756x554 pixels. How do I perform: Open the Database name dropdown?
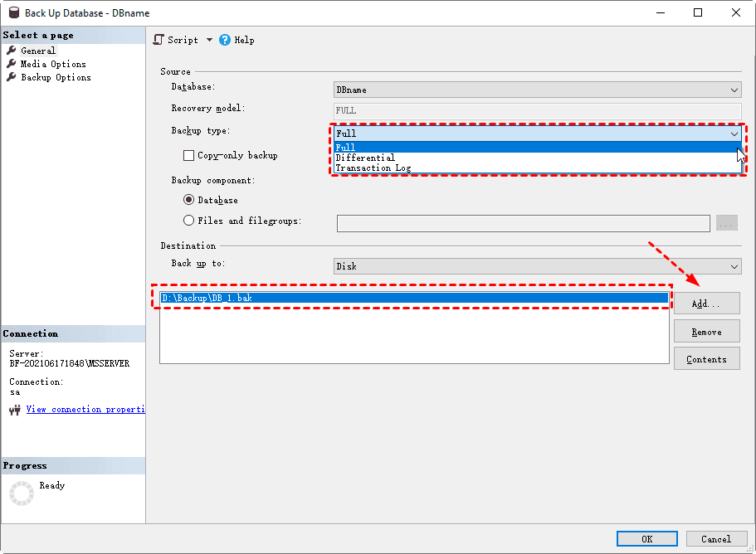734,89
